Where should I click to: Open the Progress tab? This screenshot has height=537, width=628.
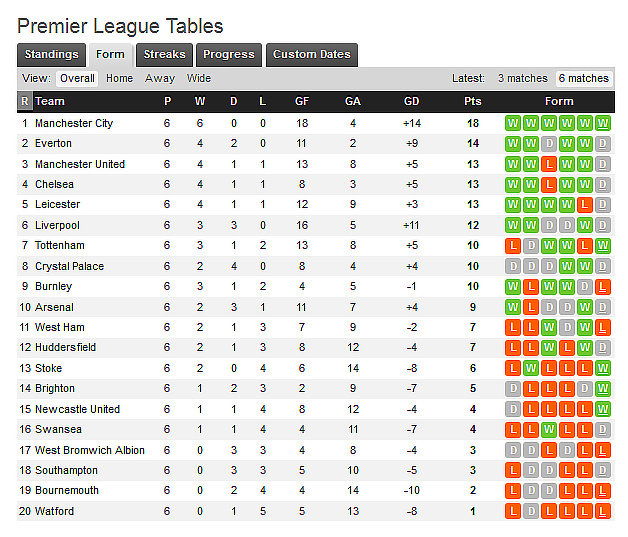pos(229,55)
